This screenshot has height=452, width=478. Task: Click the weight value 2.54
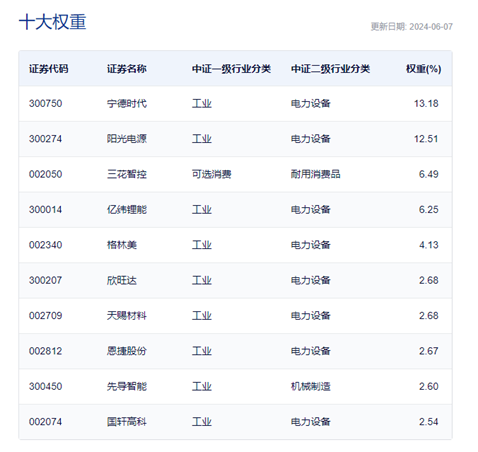[x=429, y=422]
